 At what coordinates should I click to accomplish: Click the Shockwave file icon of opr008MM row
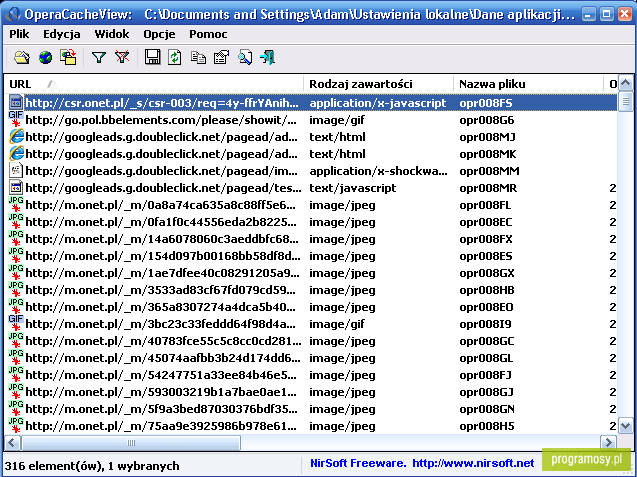pos(16,171)
